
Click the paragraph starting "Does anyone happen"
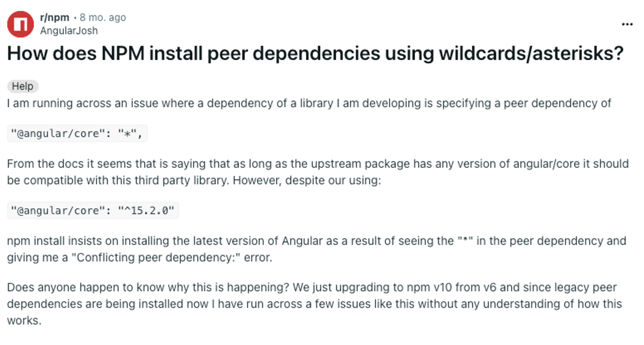point(314,304)
